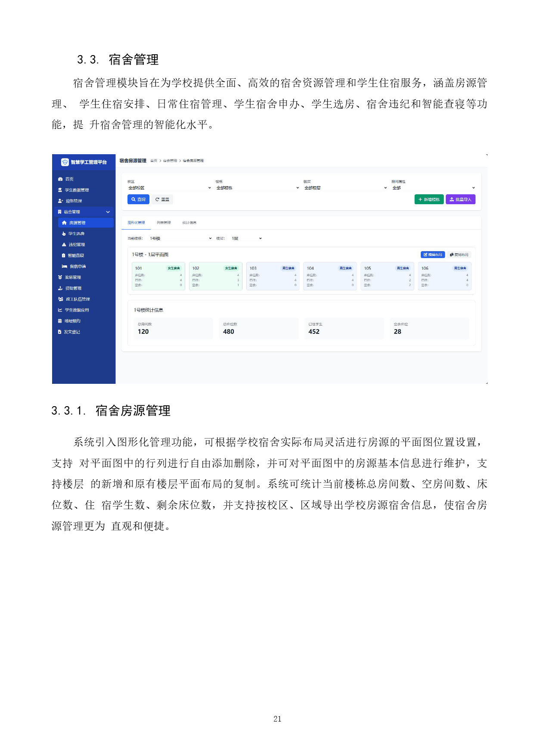The image size is (534, 756).
Task: Click the 学生数据管理 sidebar icon
Action: pyautogui.click(x=60, y=190)
